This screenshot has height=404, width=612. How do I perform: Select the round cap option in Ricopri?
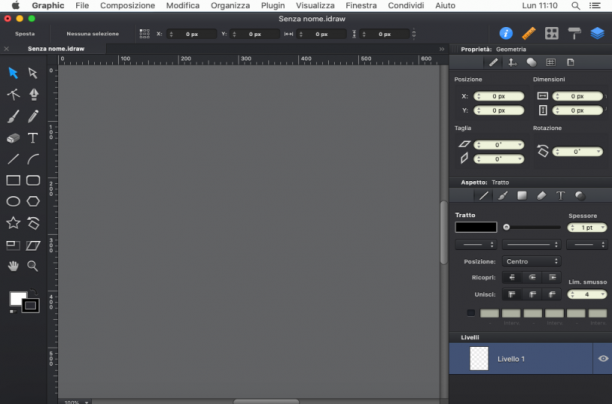coord(532,277)
